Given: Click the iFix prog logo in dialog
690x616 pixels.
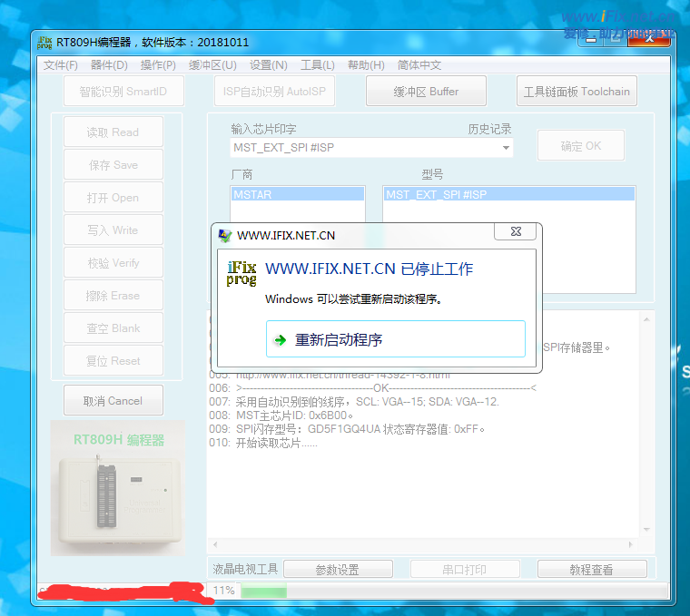Looking at the screenshot, I should [x=241, y=273].
